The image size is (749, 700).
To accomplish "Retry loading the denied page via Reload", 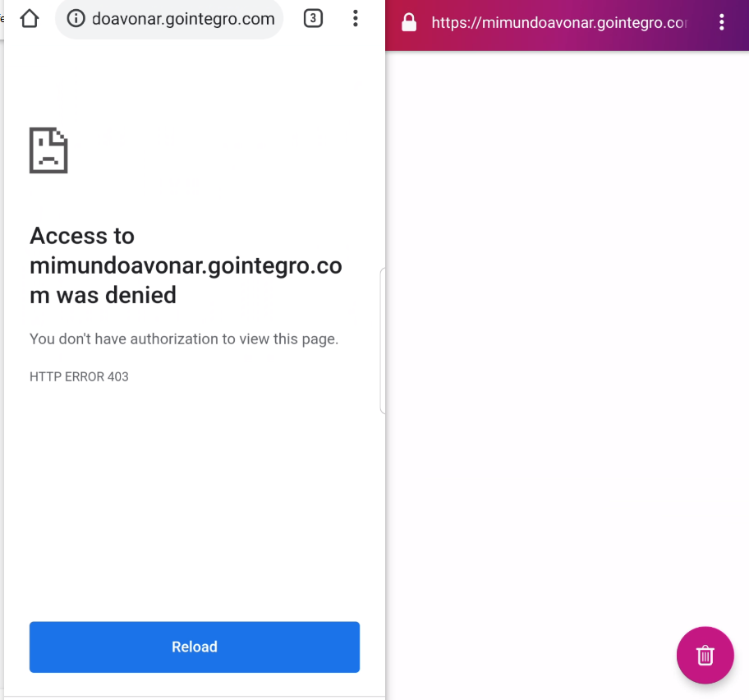I will pyautogui.click(x=194, y=647).
